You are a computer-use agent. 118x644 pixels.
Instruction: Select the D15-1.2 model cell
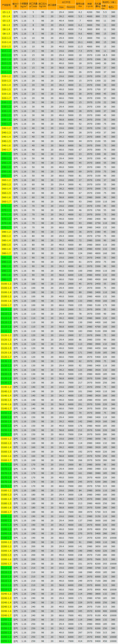tap(6, 51)
